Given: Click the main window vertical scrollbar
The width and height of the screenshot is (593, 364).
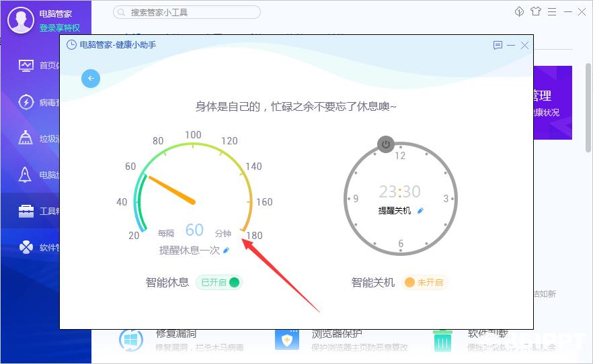Looking at the screenshot, I should point(588,107).
